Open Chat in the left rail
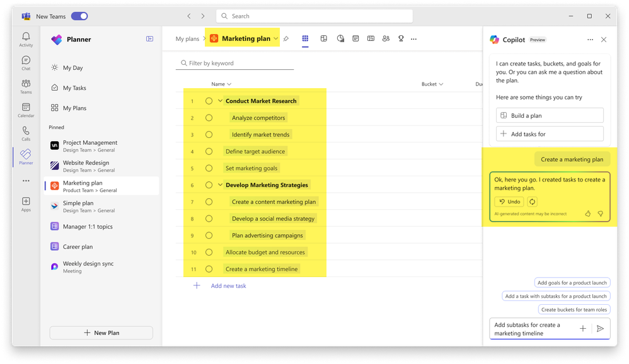Image resolution: width=629 pixels, height=364 pixels. (x=26, y=63)
